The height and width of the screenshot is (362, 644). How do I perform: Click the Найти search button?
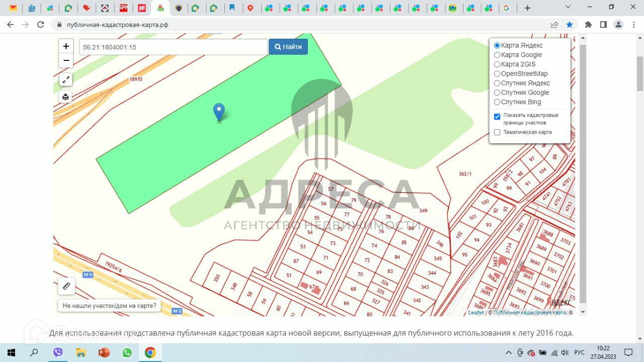(288, 47)
